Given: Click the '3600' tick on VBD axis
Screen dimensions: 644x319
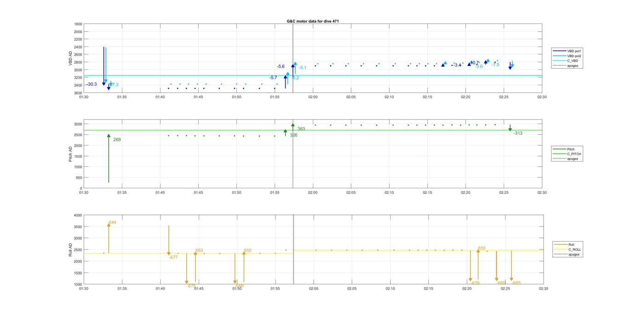Looking at the screenshot, I should (78, 93).
